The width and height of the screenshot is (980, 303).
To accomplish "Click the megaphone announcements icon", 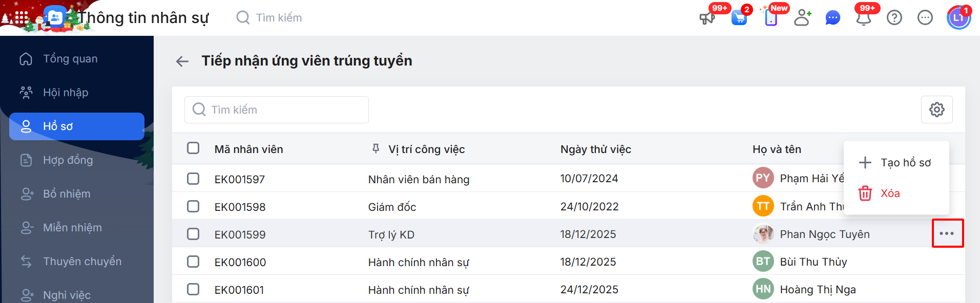I will point(707,18).
